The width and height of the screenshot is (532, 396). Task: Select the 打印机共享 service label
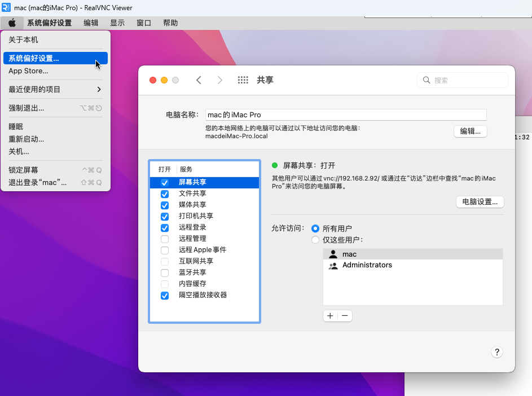click(196, 216)
